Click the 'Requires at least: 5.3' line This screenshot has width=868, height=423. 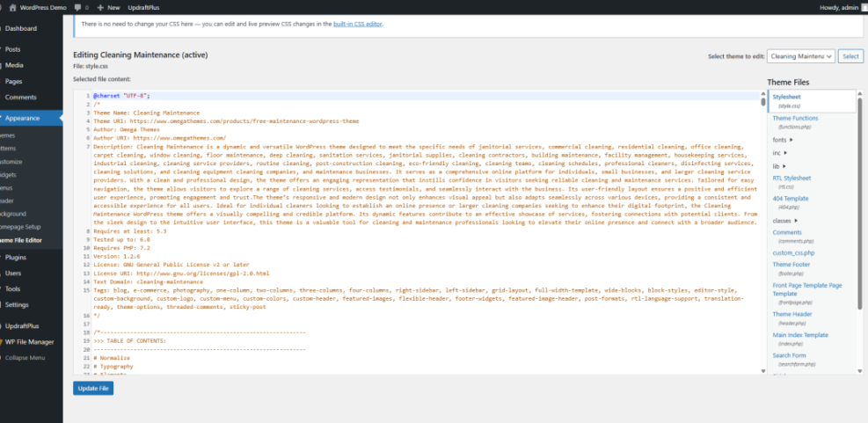point(130,231)
